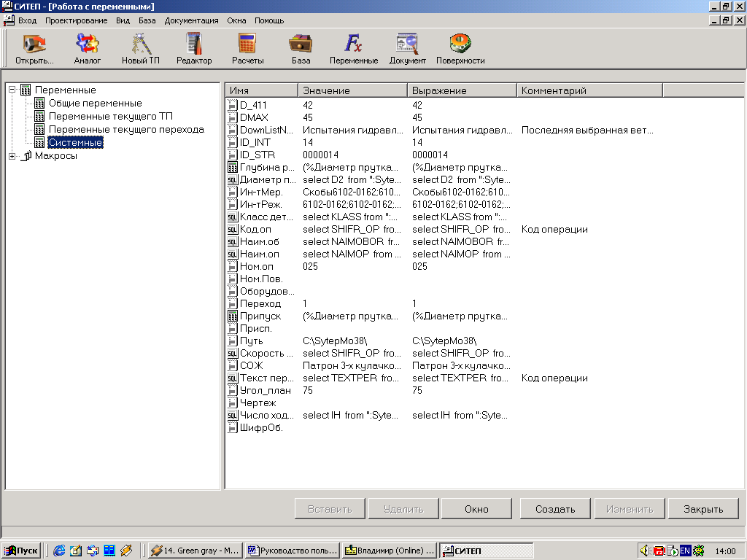Click the DownListN... variable name
This screenshot has height=560, width=747.
pos(267,130)
